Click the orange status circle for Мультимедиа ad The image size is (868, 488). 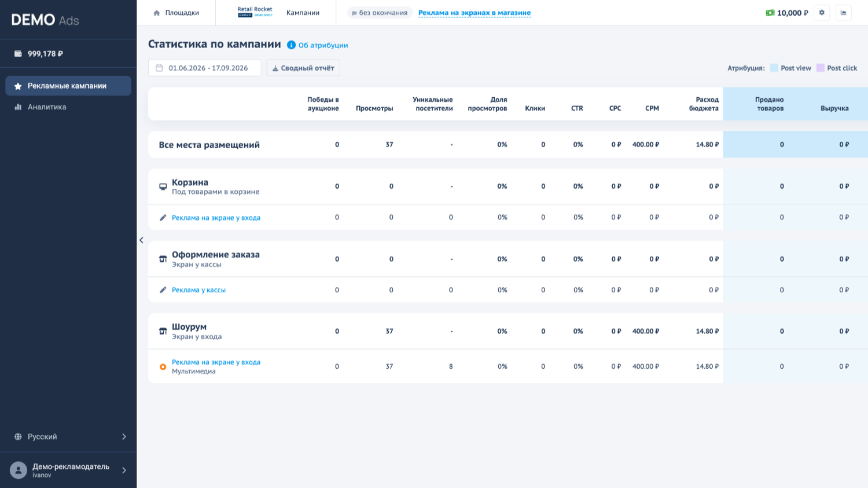click(x=163, y=366)
